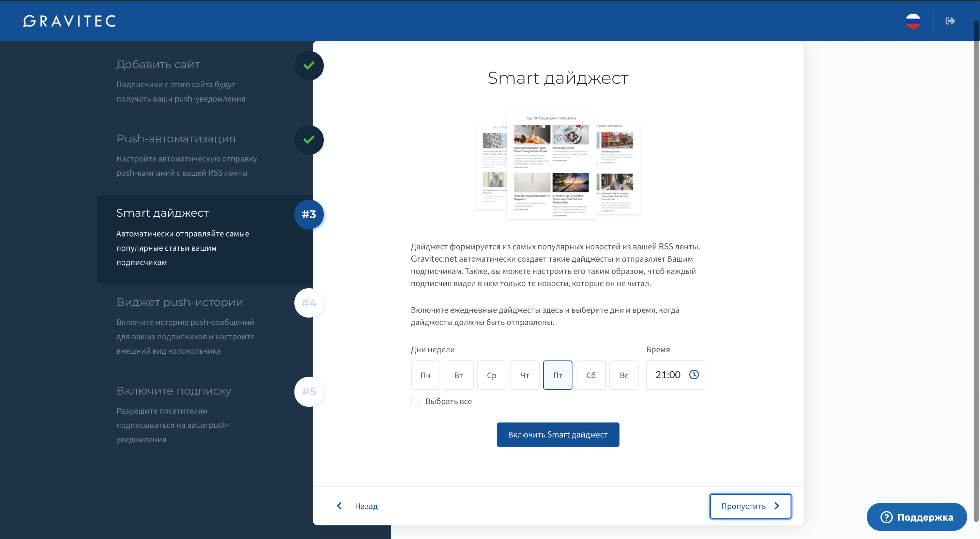The width and height of the screenshot is (980, 539).
Task: Check the Выбрать все checkbox
Action: 415,401
